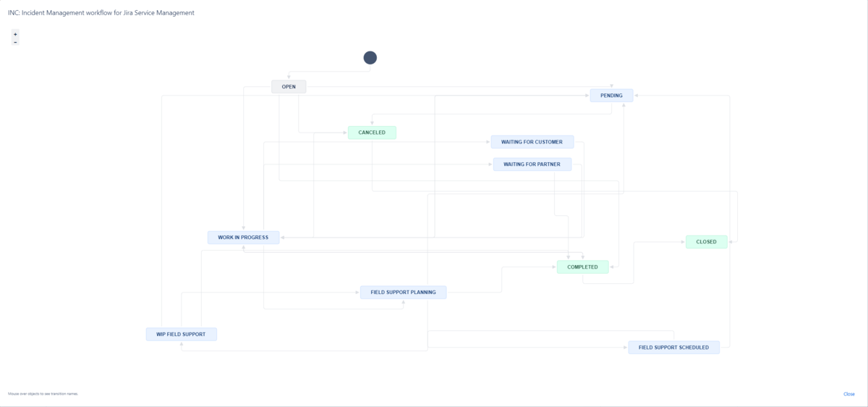Click the zoom out minus button

15,42
